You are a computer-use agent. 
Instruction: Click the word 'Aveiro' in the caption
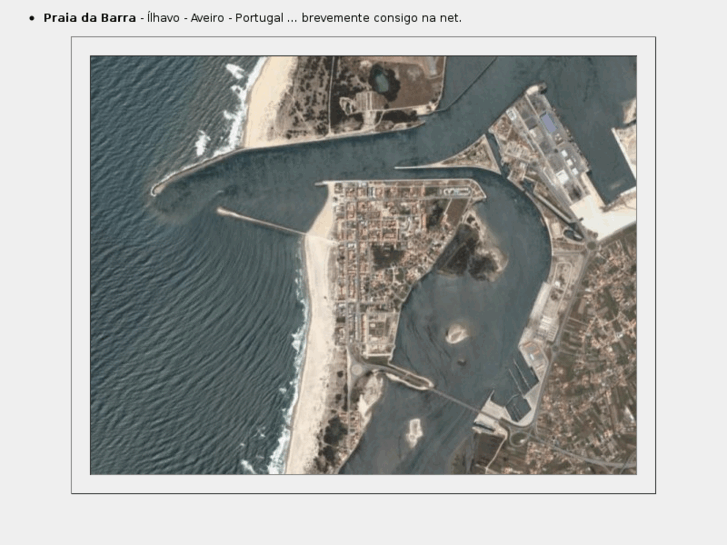coord(208,18)
